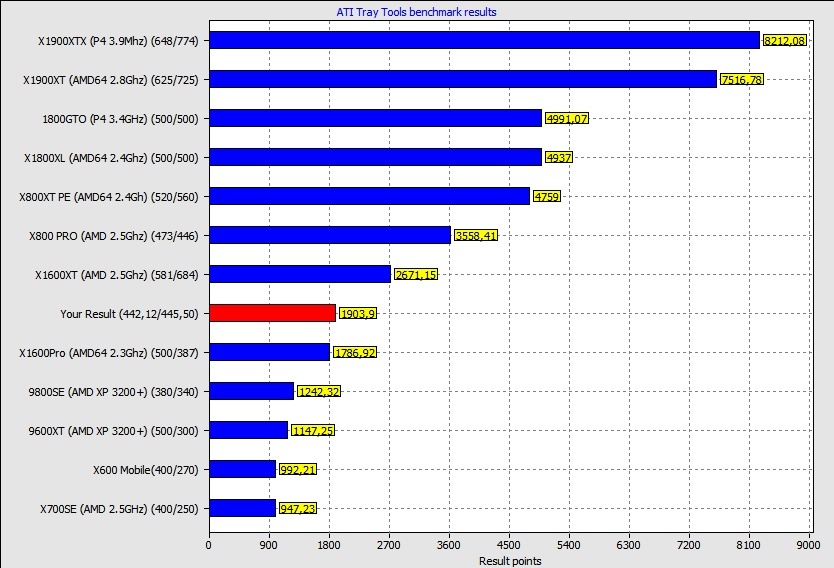Select the 'X1800XL (AMD64 2.4Ghz) (500/500)' label

[111, 158]
